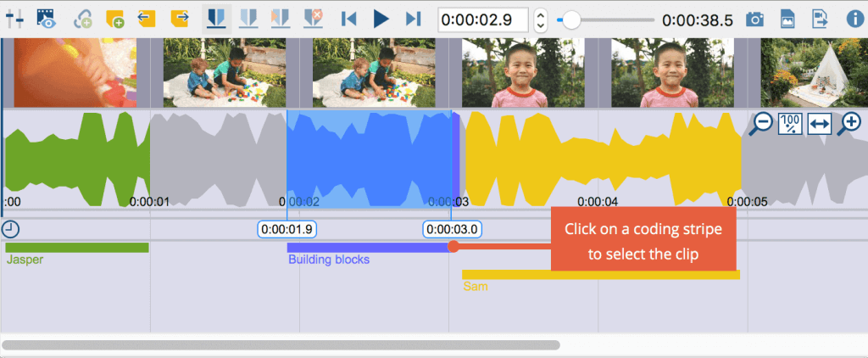Remove clip markers with red X icon
The image size is (868, 358).
click(x=314, y=20)
